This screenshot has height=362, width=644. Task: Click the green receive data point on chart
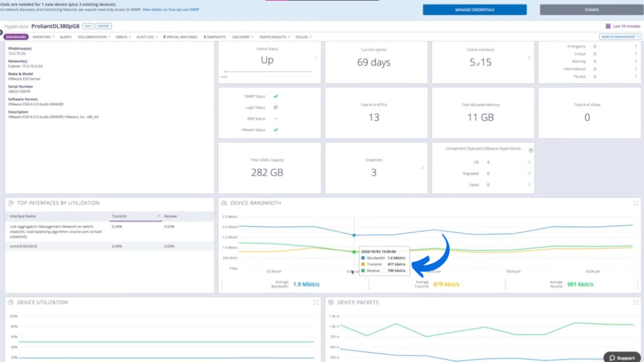pyautogui.click(x=354, y=251)
